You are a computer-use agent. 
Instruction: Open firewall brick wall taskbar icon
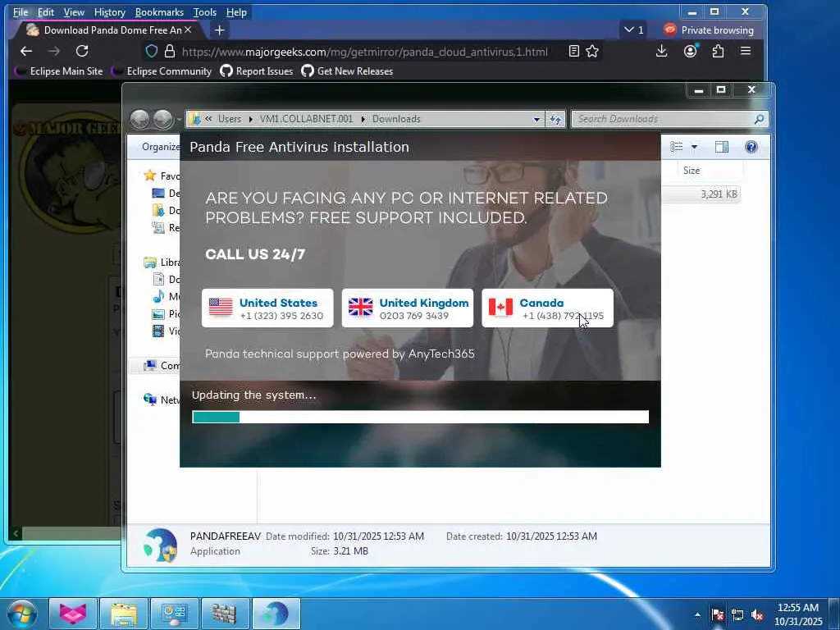pos(225,614)
